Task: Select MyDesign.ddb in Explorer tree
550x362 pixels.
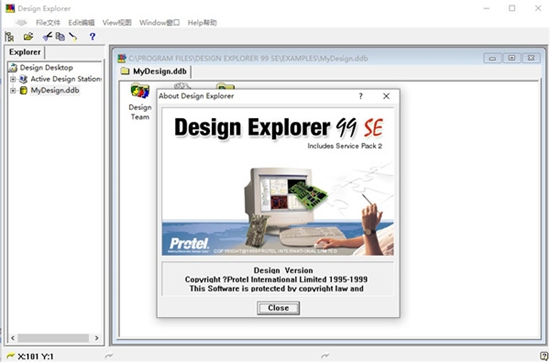Action: coord(55,90)
